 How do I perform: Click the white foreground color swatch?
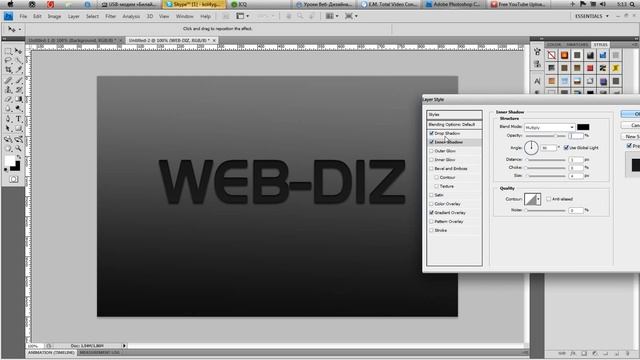pyautogui.click(x=9, y=161)
